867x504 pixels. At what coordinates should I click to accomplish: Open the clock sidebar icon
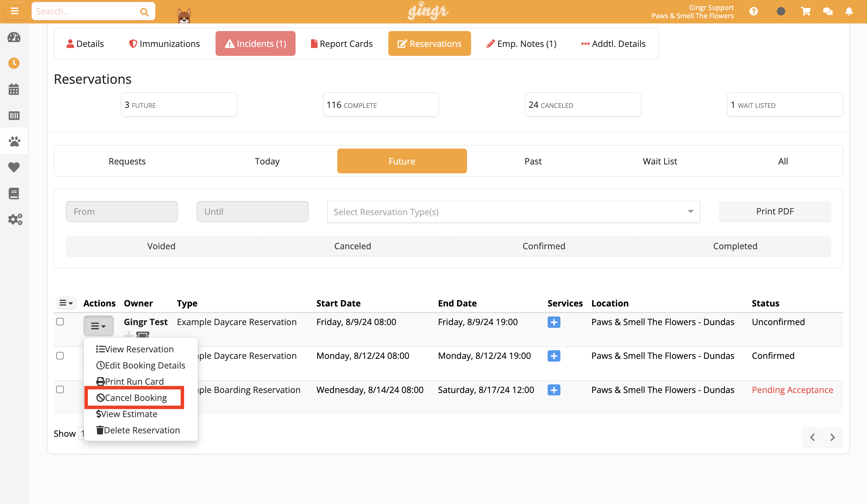[14, 63]
